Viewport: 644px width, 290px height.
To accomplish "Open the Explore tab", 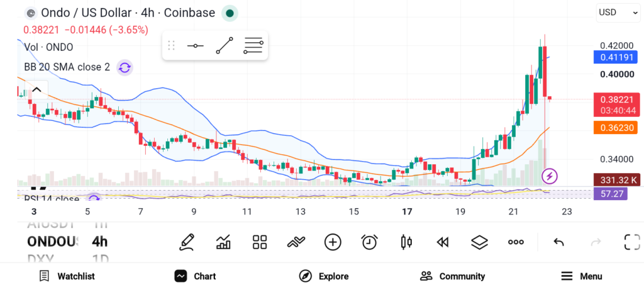I will [324, 276].
